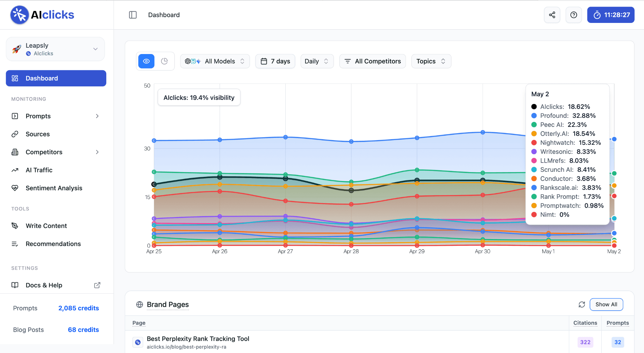
Task: Click the 11:28:27 timer button
Action: pos(611,15)
